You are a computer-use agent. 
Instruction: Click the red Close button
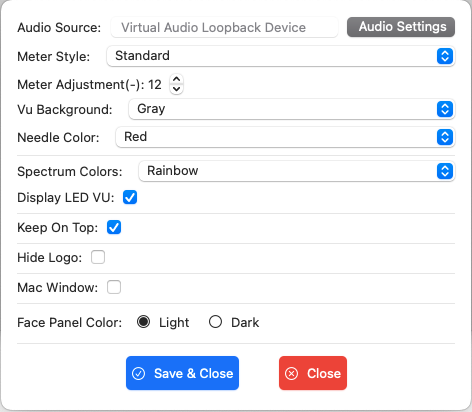click(x=313, y=373)
